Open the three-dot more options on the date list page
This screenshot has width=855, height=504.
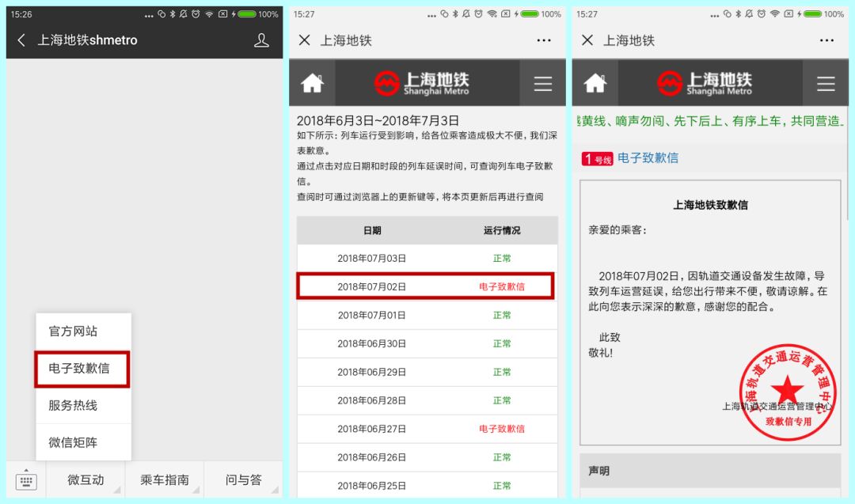544,40
